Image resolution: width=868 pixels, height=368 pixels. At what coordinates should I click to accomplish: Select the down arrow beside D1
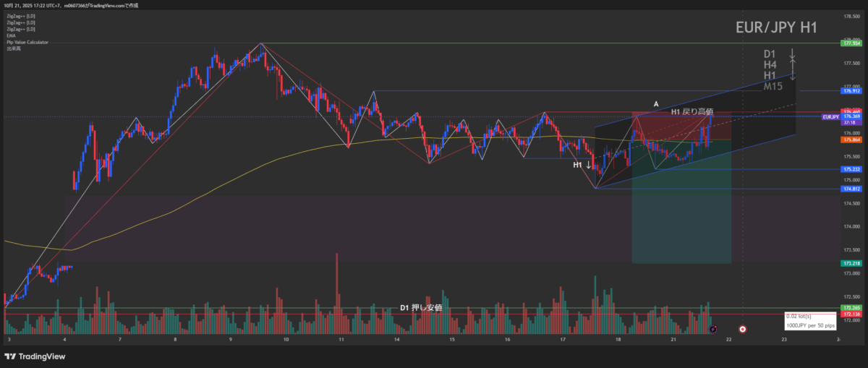[793, 54]
